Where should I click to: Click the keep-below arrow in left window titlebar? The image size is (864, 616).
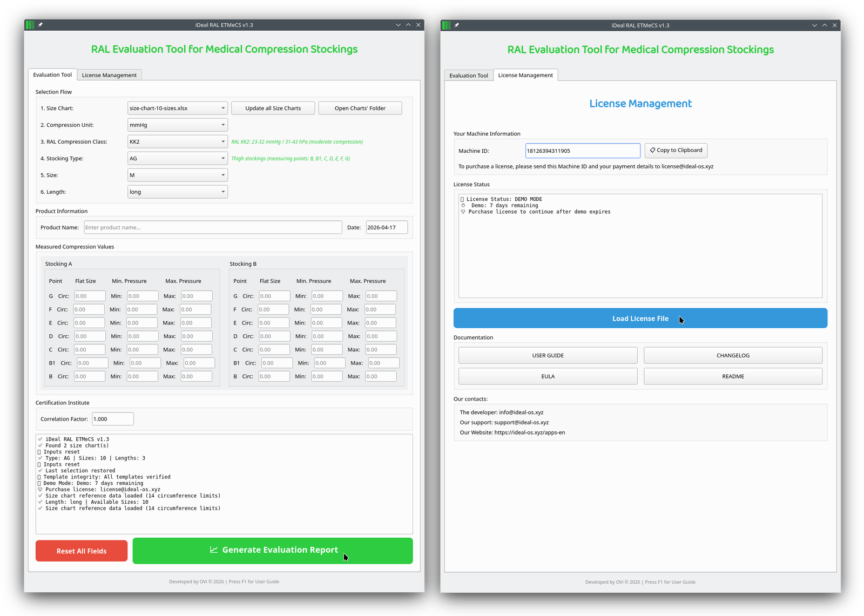[399, 25]
